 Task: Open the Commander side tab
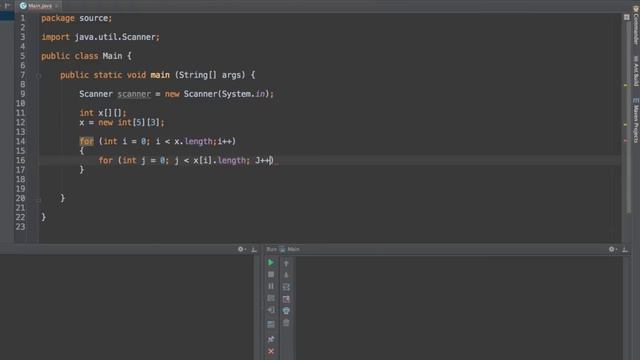click(636, 24)
